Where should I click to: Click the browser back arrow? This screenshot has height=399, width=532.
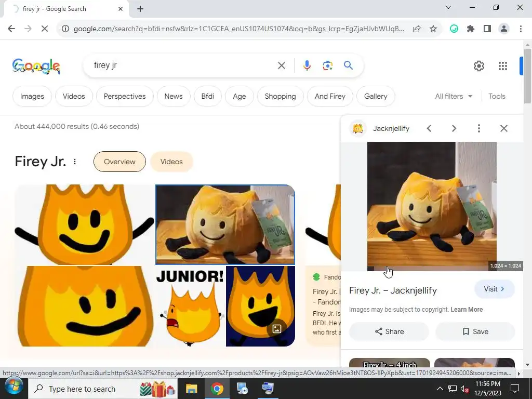coord(11,29)
